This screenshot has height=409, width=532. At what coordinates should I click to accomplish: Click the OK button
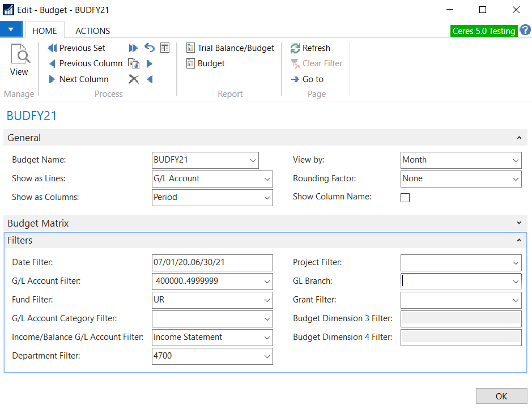[x=501, y=396]
